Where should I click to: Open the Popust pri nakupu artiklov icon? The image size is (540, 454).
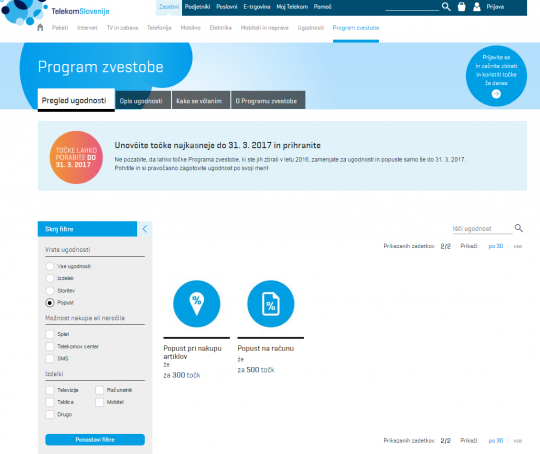[196, 303]
